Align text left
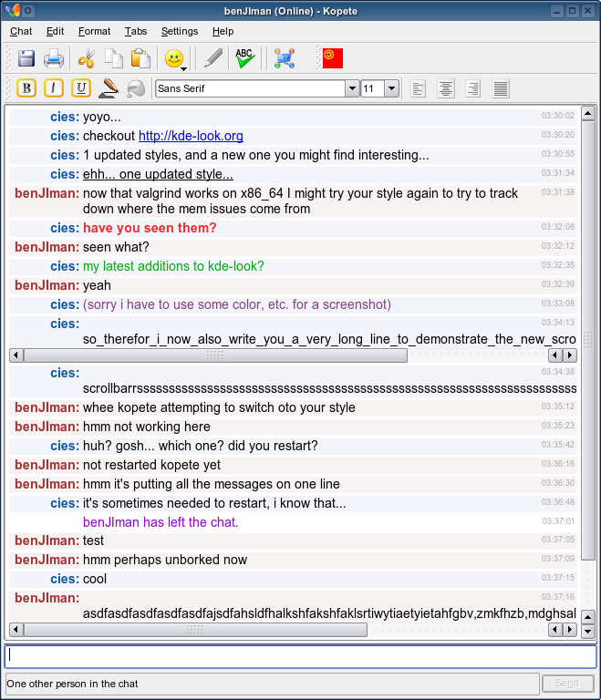Screen dimensions: 601x700 click(419, 88)
